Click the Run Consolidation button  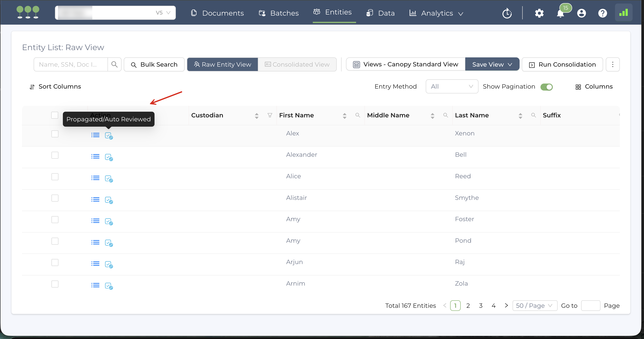click(x=562, y=64)
